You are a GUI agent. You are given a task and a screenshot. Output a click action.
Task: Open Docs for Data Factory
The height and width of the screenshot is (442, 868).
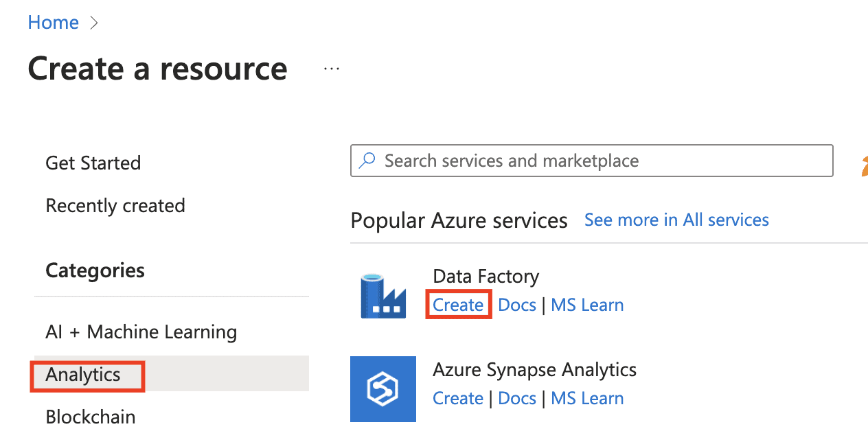516,305
